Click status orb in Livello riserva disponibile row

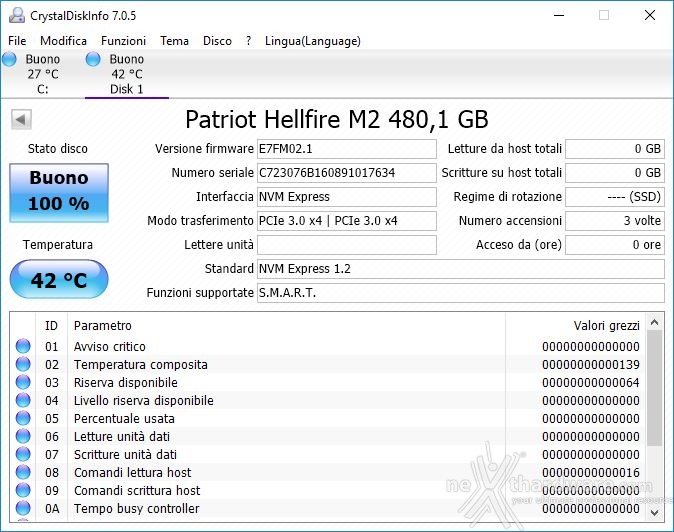pyautogui.click(x=23, y=401)
